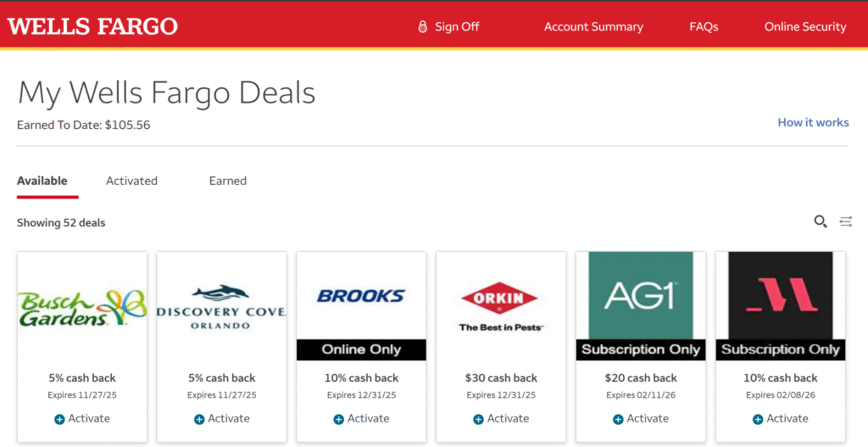Click the Discovery Cove Orlando logo
Screen dimensions: 868x447
click(221, 307)
